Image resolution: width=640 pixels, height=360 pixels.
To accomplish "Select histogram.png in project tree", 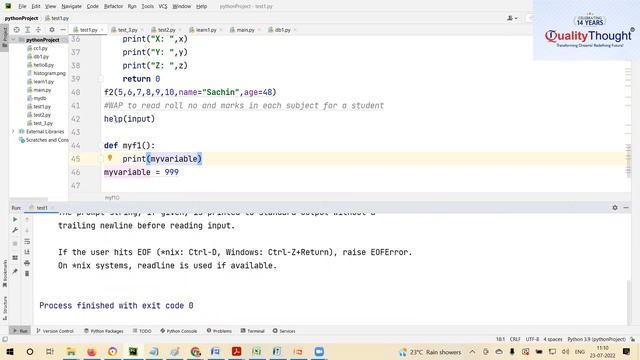I will tap(49, 73).
